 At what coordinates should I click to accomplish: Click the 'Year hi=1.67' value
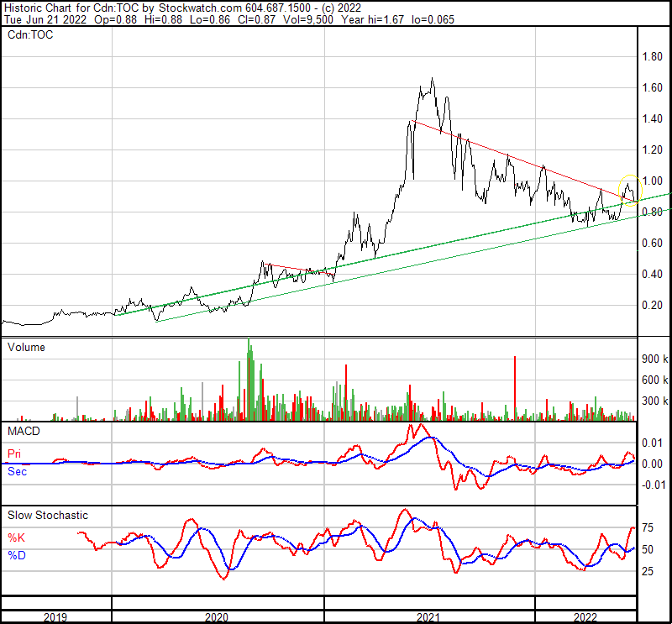pyautogui.click(x=372, y=19)
